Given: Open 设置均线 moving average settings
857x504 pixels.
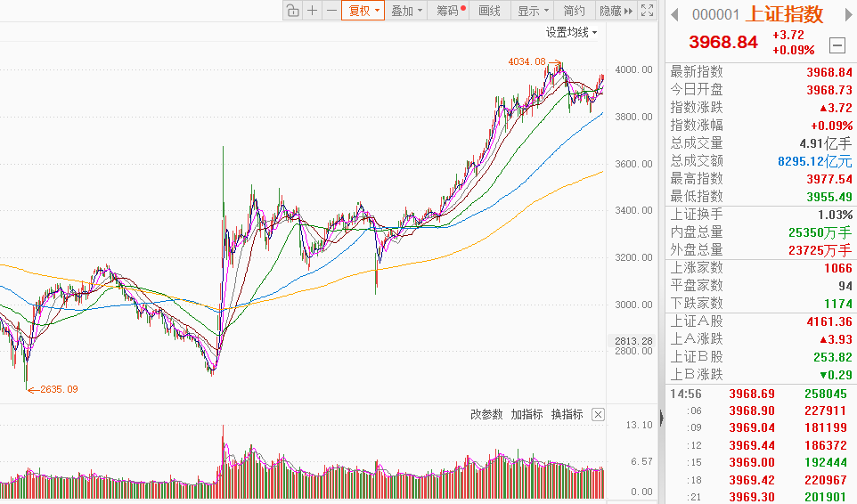Looking at the screenshot, I should (571, 33).
